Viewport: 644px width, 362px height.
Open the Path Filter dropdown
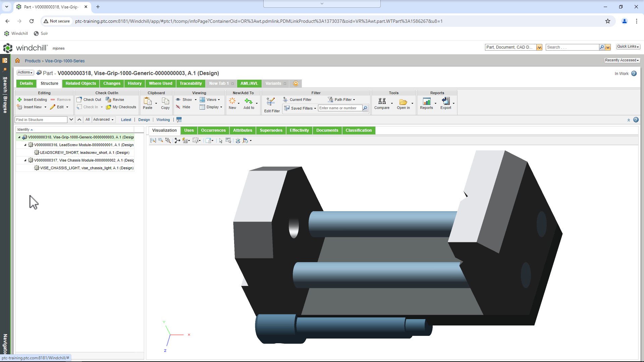341,100
